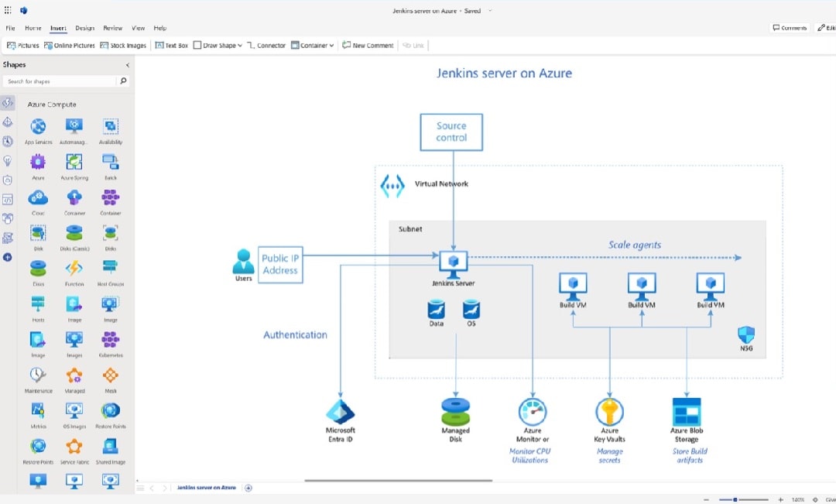Image resolution: width=836 pixels, height=504 pixels.
Task: Select the Jenkins Server icon on canvas
Action: pyautogui.click(x=453, y=265)
